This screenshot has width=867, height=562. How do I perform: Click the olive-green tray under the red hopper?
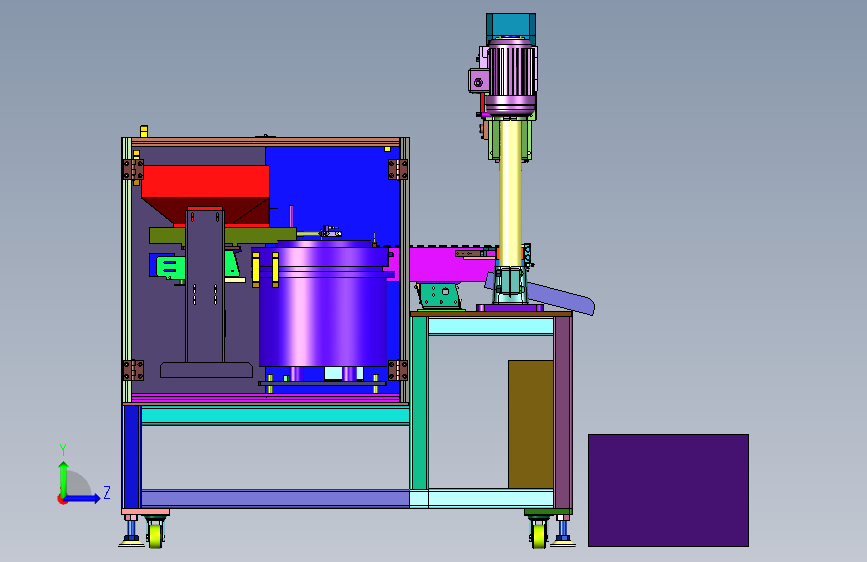(222, 236)
